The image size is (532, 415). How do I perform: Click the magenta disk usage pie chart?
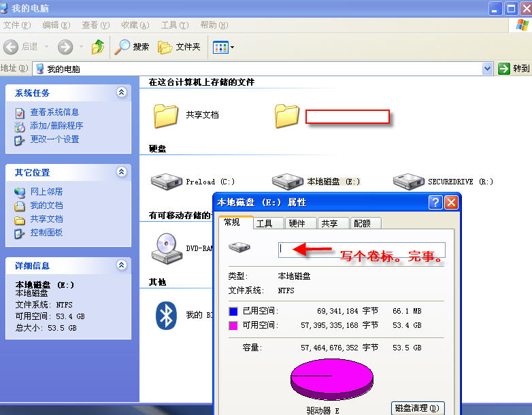pos(332,380)
